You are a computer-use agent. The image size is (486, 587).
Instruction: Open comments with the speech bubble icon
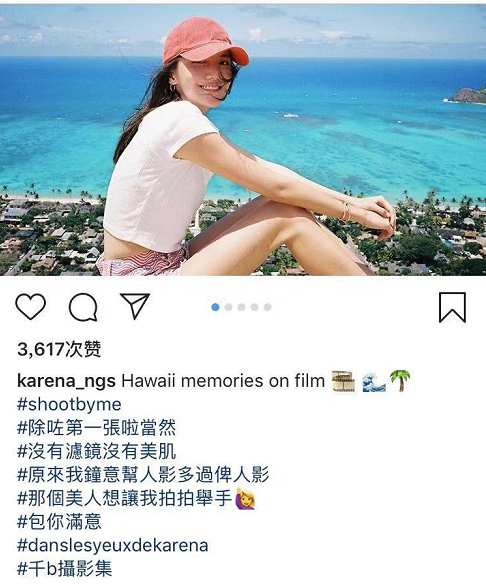tap(83, 307)
